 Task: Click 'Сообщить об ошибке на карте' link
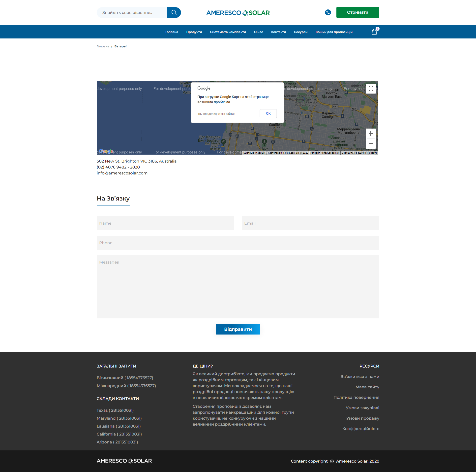point(359,153)
